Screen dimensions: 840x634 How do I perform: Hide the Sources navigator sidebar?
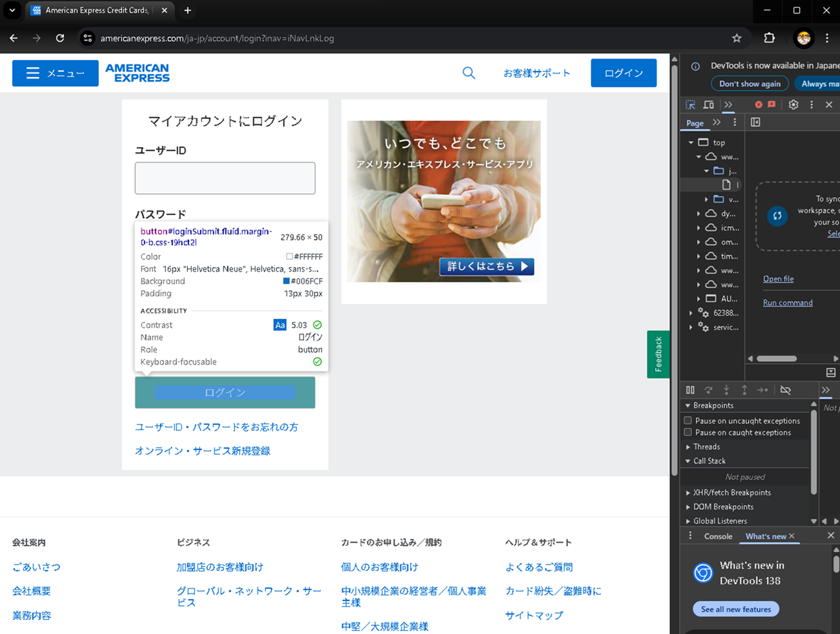pyautogui.click(x=755, y=122)
